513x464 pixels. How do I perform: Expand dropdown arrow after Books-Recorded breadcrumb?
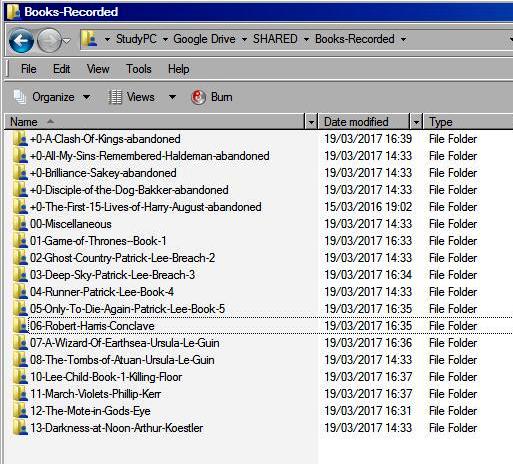(403, 39)
